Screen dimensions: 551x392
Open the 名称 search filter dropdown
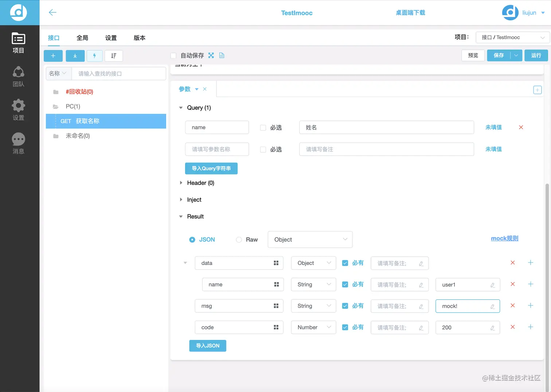58,74
